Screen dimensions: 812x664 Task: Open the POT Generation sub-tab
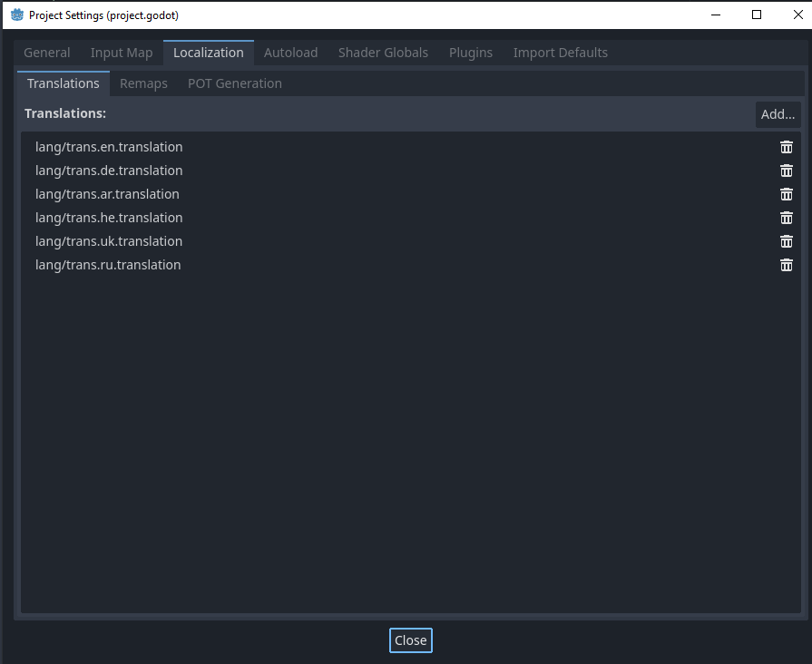[235, 83]
